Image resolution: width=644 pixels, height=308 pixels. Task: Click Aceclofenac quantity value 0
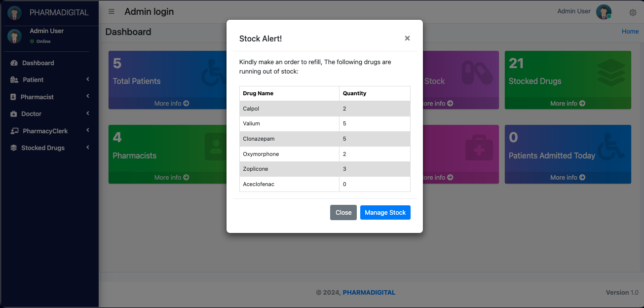point(344,185)
